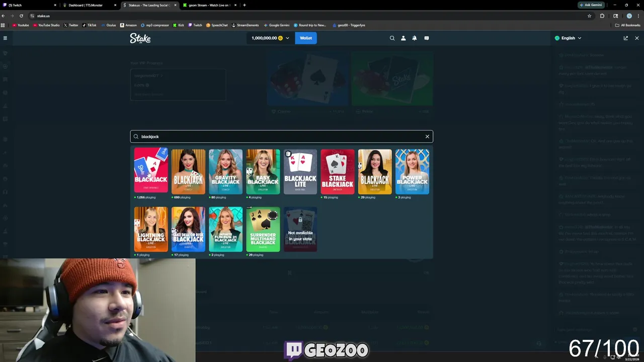Switch to the Twitch browser tab
Viewport: 644px width, 362px height.
pyautogui.click(x=29, y=5)
